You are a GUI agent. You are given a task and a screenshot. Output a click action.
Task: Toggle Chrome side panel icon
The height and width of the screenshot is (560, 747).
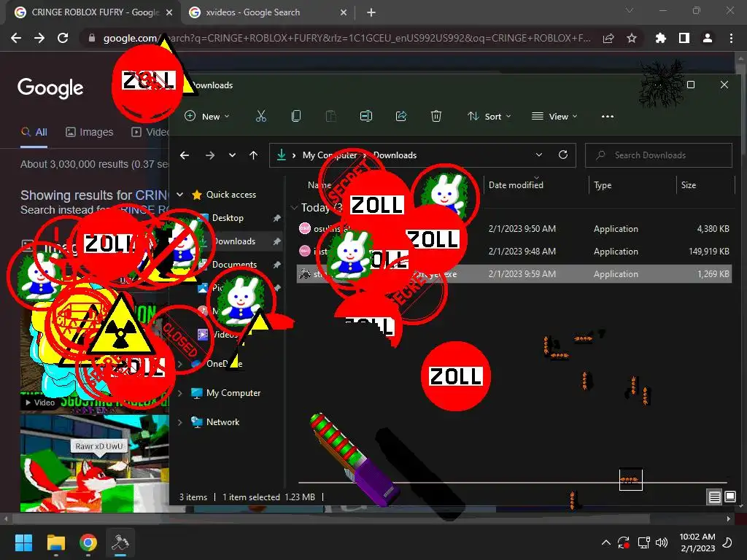coord(684,38)
